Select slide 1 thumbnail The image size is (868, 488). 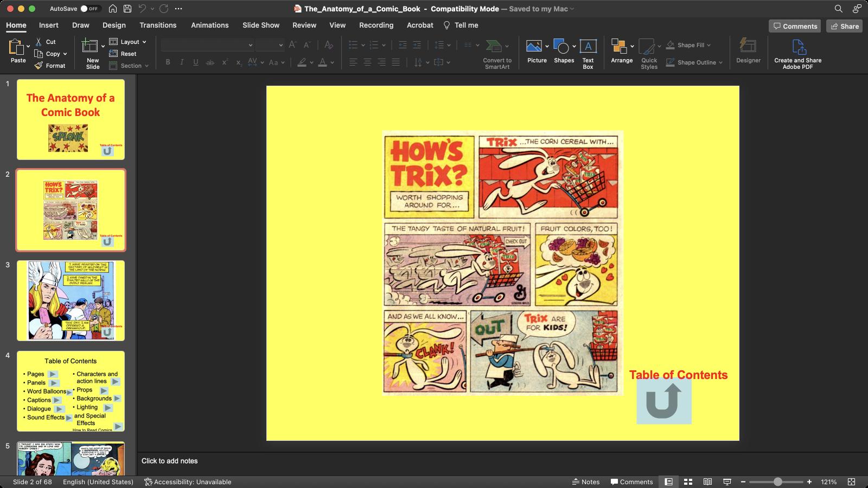tap(71, 119)
